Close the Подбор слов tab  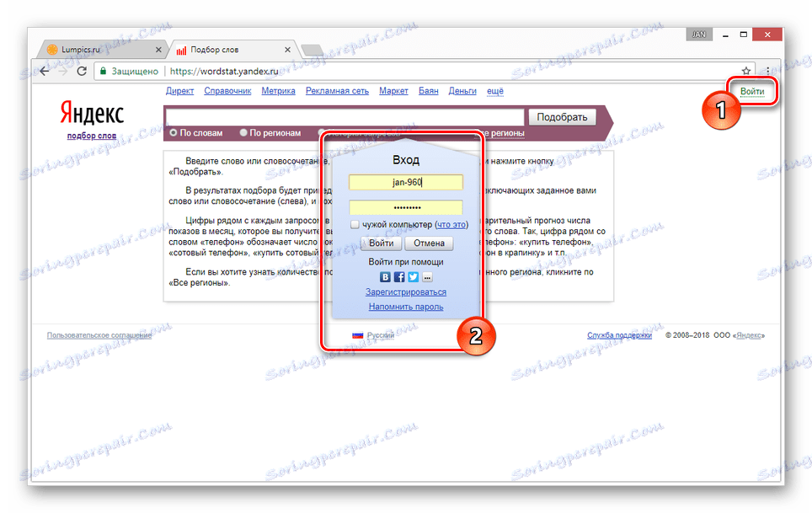[287, 50]
